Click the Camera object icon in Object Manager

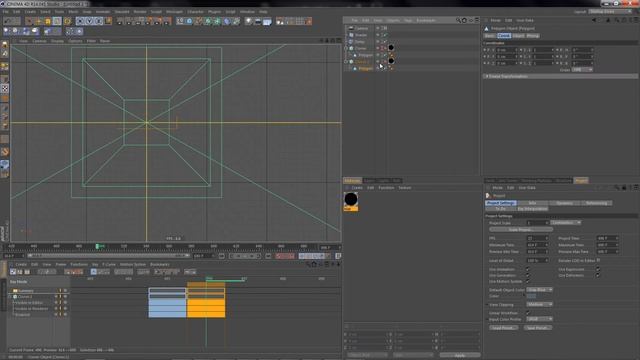pos(351,28)
